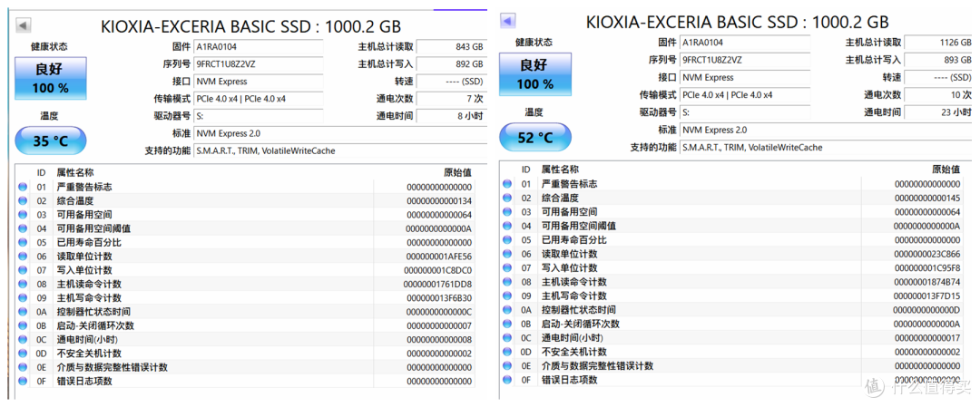Click transfer mode PCIe 4.0 x4 field in the 52 °C window
980x407 pixels.
pos(745,95)
